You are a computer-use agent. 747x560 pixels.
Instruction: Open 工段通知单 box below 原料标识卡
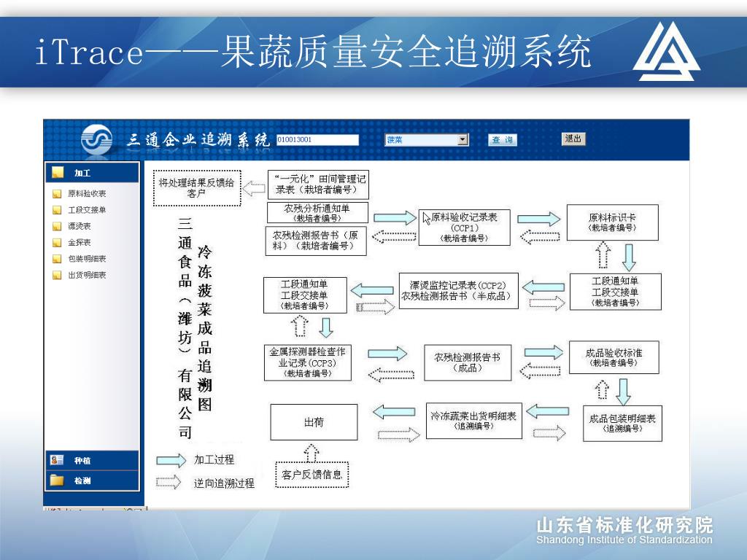tap(616, 292)
